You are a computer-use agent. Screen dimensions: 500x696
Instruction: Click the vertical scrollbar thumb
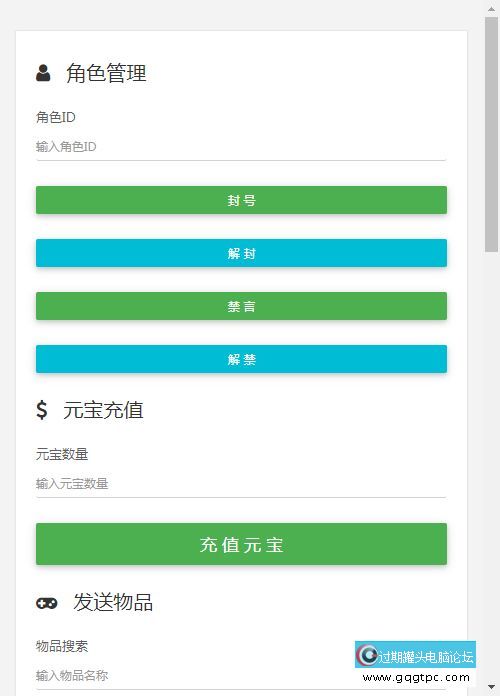(x=491, y=134)
